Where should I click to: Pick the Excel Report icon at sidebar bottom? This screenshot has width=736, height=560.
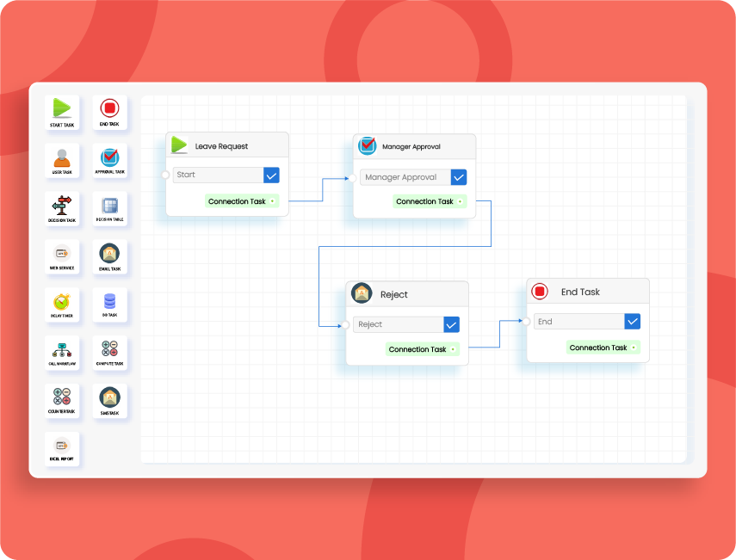(x=62, y=446)
